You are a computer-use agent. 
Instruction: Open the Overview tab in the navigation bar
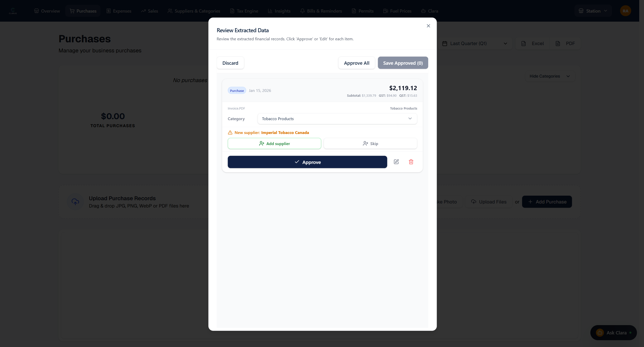[x=47, y=11]
